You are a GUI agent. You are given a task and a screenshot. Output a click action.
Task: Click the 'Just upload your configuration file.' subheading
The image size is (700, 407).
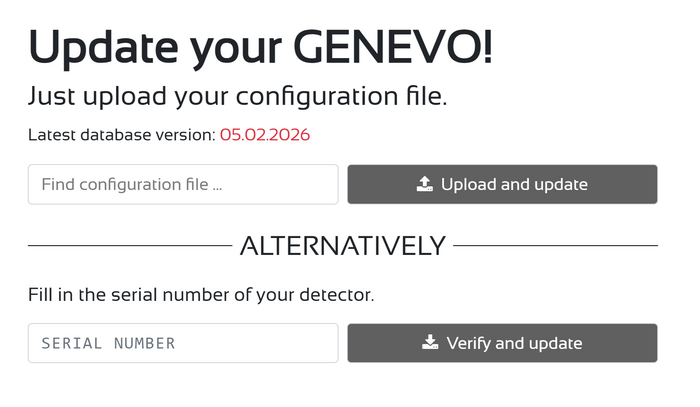(237, 97)
